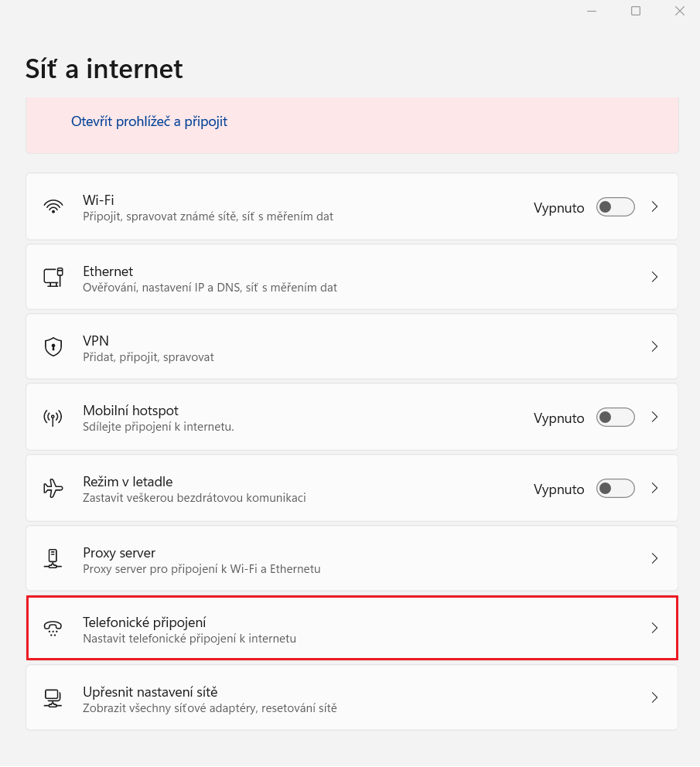Expand Wi-Fi settings with the chevron
Viewport: 700px width, 767px height.
tap(654, 207)
